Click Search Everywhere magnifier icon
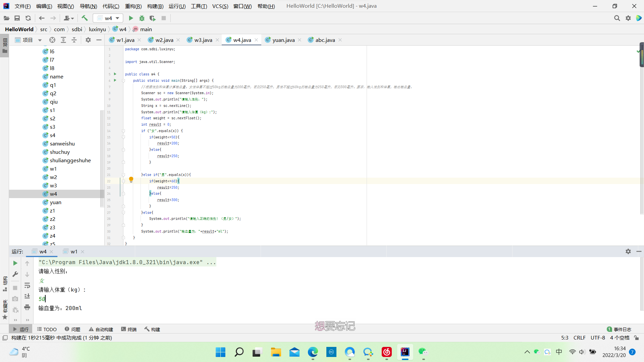The width and height of the screenshot is (644, 362). click(x=617, y=18)
